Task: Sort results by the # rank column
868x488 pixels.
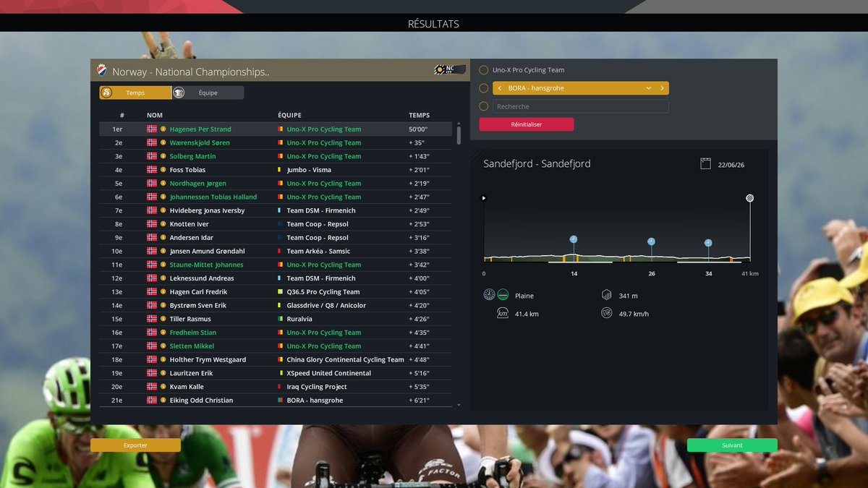Action: pyautogui.click(x=122, y=115)
